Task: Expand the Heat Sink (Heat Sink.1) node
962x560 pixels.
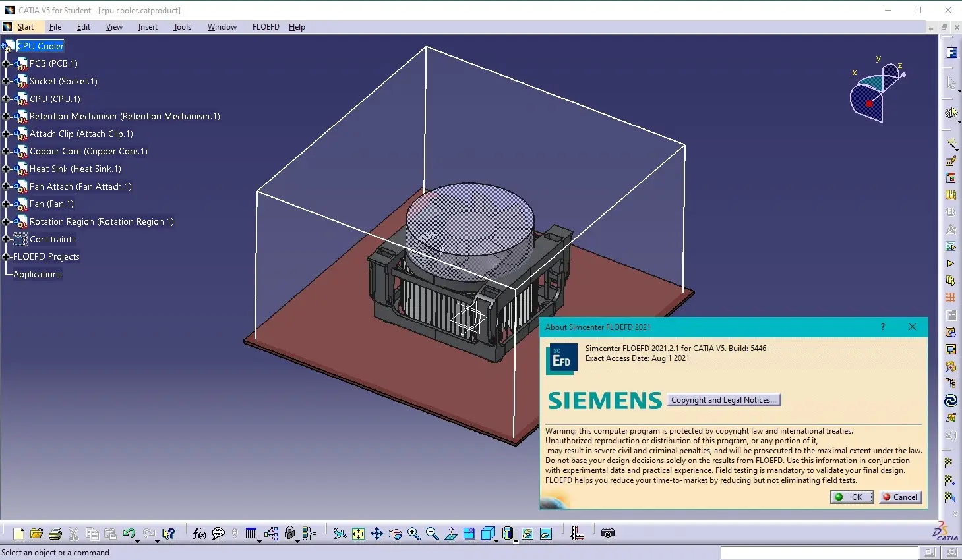Action: pyautogui.click(x=6, y=169)
